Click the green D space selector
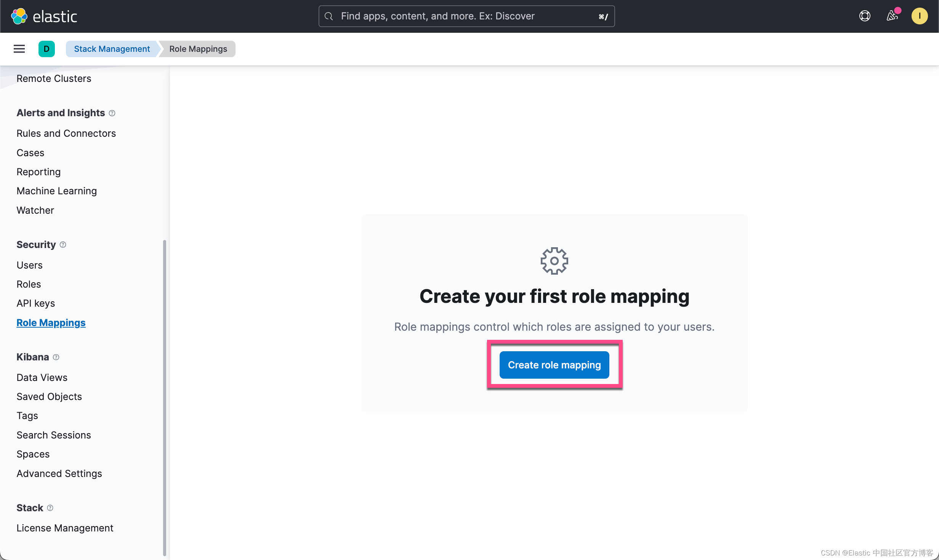The width and height of the screenshot is (939, 560). point(46,49)
